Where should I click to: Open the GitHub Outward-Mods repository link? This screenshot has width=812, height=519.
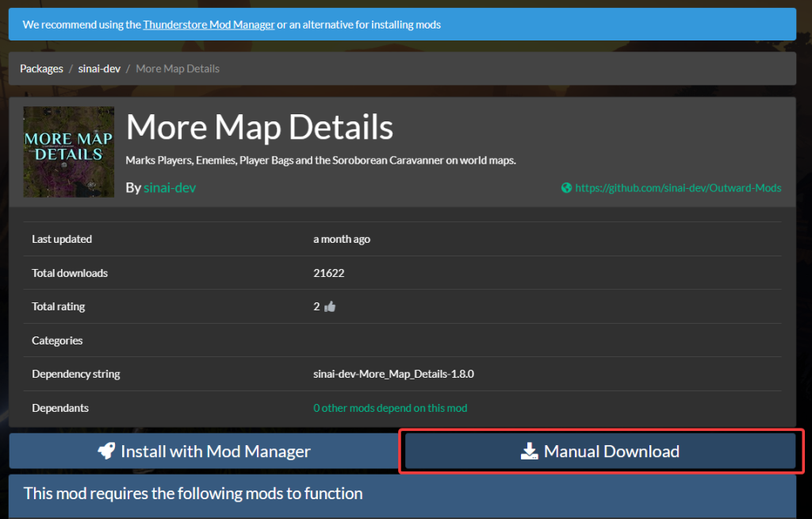[678, 188]
